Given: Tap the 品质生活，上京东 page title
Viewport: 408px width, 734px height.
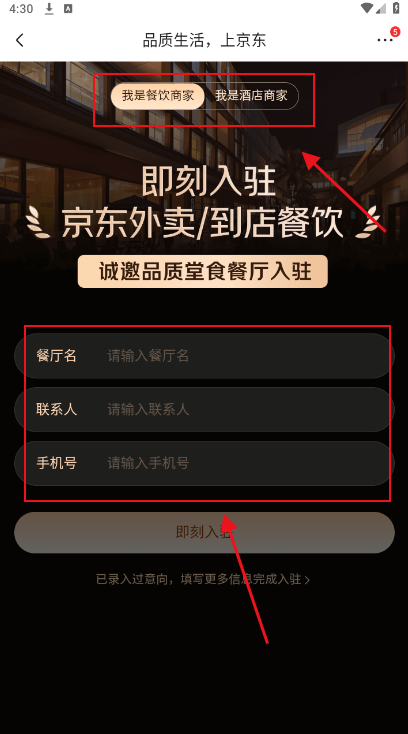Looking at the screenshot, I should 204,40.
